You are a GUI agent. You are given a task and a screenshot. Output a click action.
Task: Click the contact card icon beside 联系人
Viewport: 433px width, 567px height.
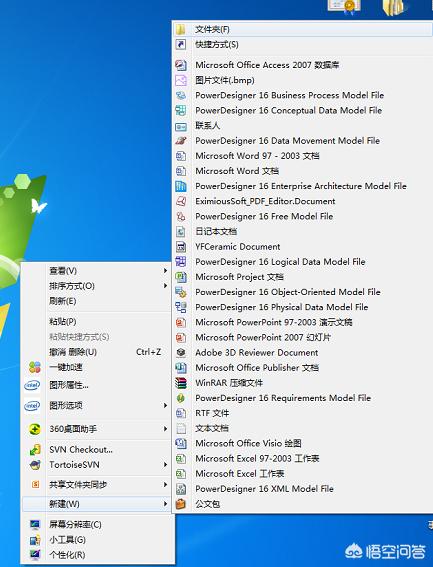[181, 126]
